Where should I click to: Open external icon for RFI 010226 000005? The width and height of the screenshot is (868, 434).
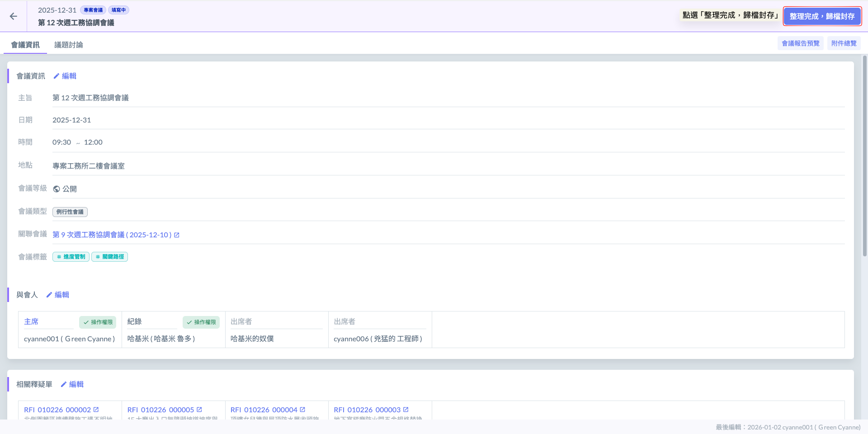199,410
